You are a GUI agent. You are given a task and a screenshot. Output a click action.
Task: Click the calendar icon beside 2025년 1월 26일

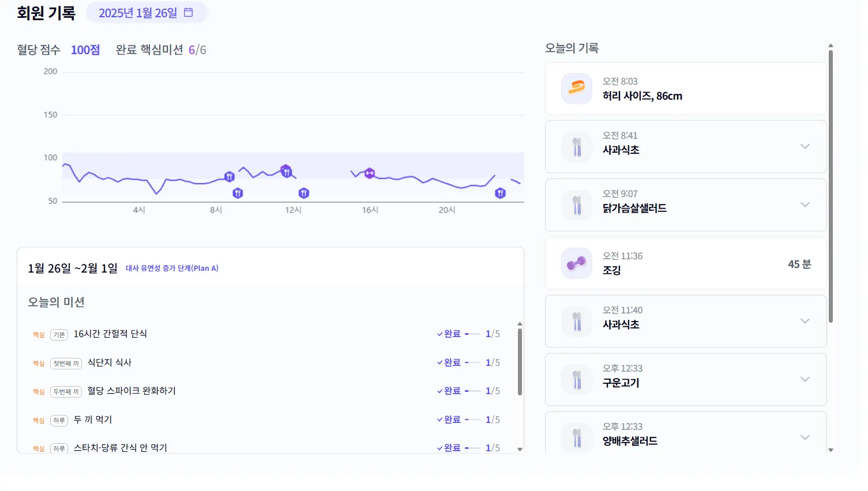point(188,13)
